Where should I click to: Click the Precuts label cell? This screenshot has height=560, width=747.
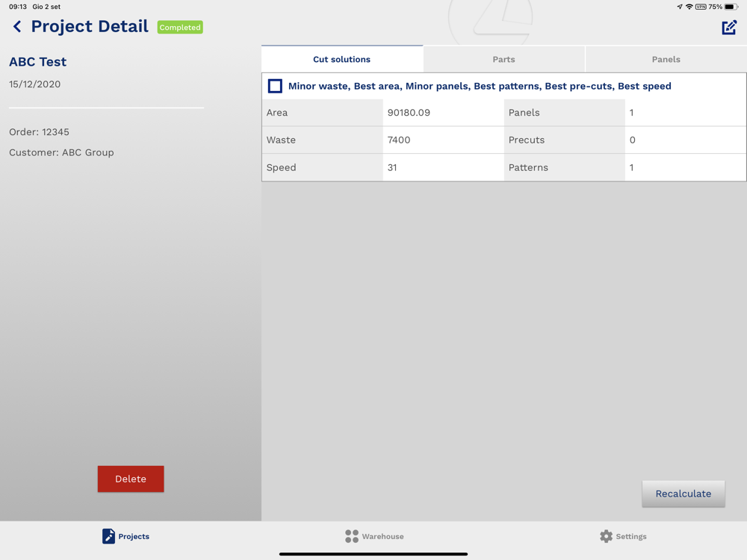point(565,140)
